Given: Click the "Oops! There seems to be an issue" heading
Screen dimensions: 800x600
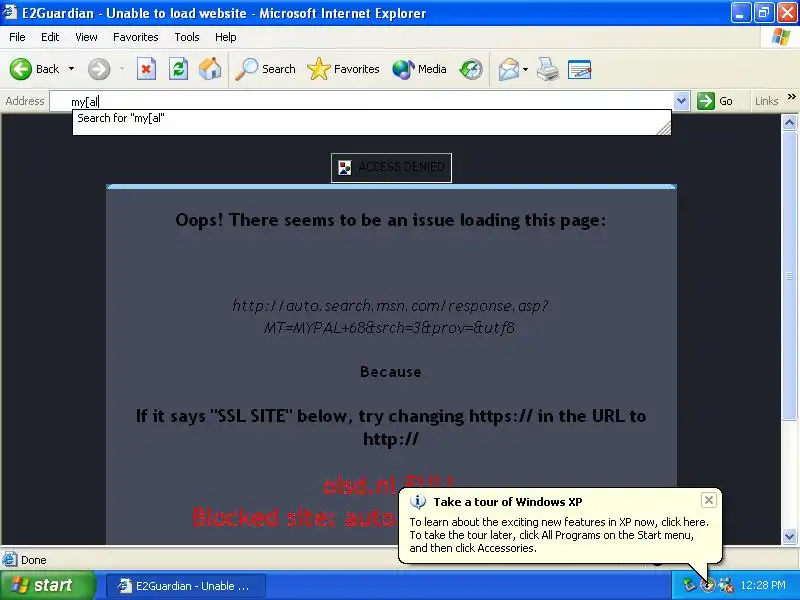Looking at the screenshot, I should (391, 220).
